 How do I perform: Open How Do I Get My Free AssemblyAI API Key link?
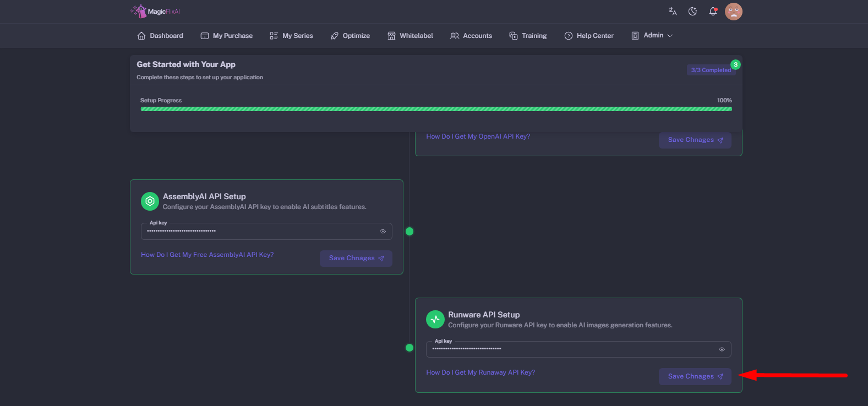coord(207,255)
